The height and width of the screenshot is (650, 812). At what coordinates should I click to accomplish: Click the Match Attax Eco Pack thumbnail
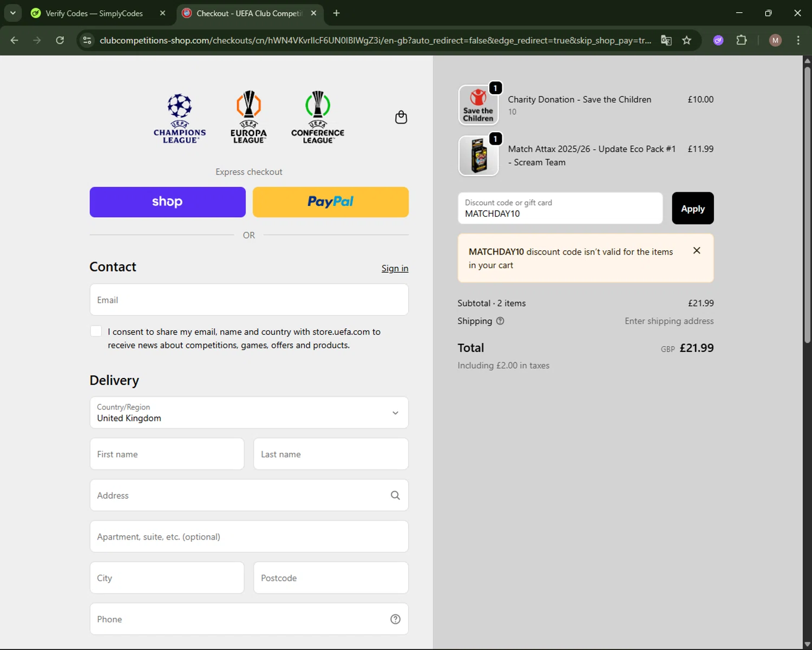click(479, 156)
